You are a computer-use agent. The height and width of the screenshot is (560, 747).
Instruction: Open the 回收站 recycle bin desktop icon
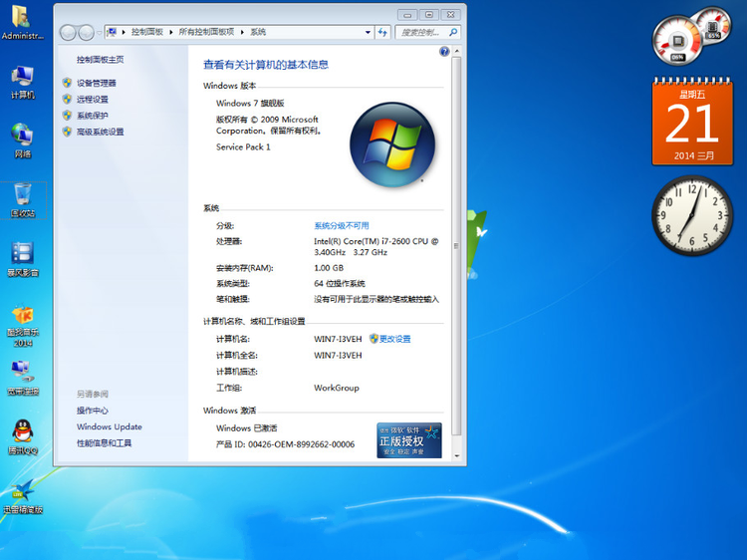pos(22,198)
